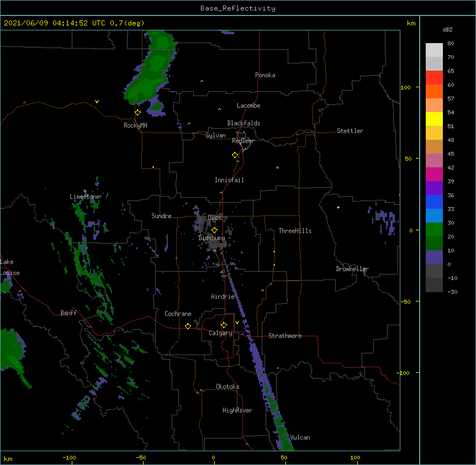Click the ThreeHills town label

tap(295, 231)
